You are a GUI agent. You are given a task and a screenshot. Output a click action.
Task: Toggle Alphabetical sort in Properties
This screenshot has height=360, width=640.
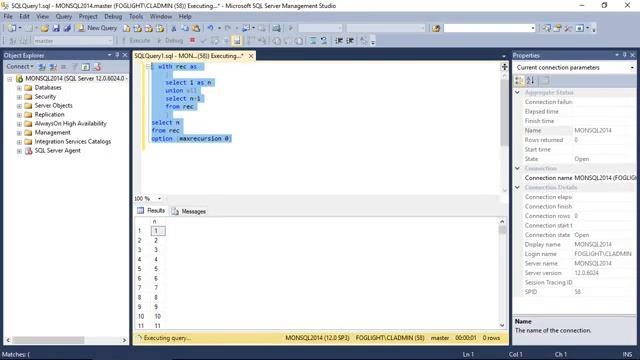click(530, 80)
